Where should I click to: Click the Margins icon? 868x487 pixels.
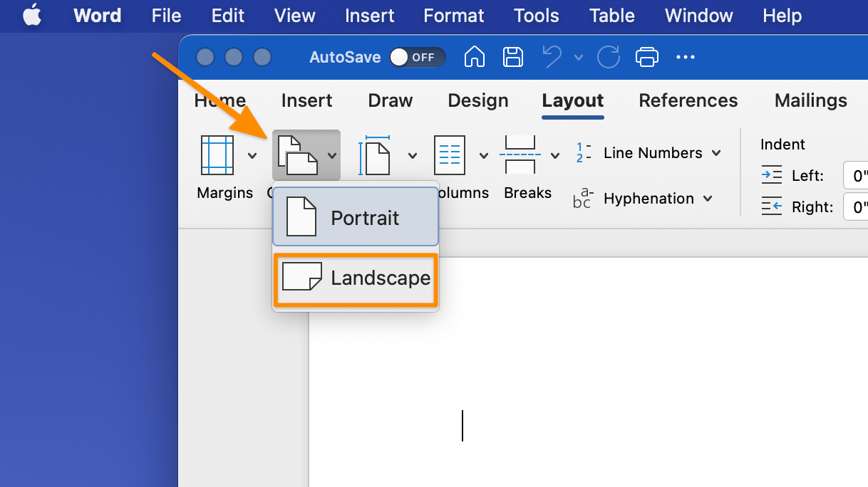click(217, 155)
